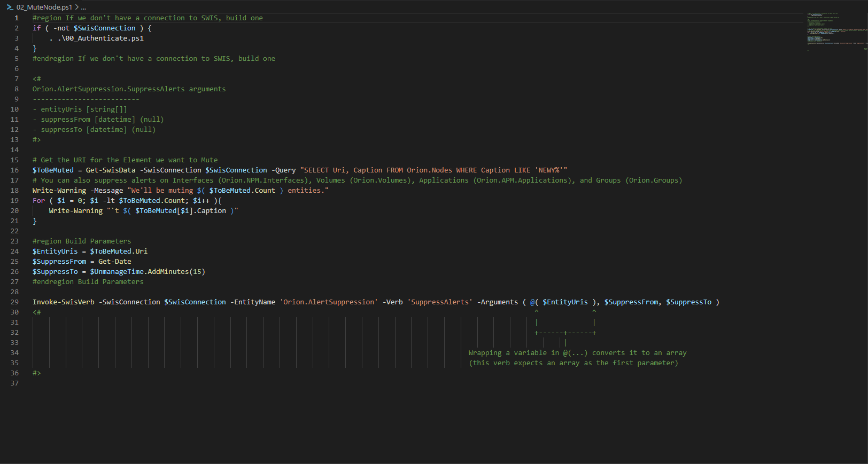
Task: Click line number 29 in the gutter
Action: (14, 302)
